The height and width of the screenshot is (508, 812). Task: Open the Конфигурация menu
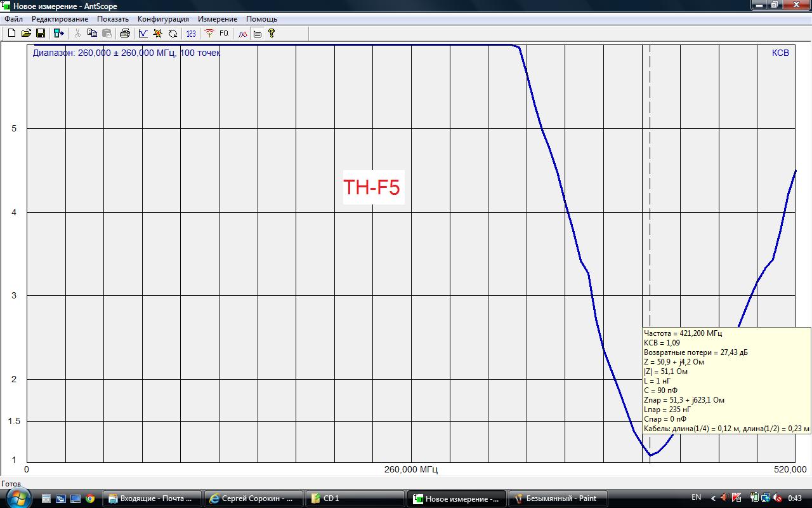click(x=163, y=19)
